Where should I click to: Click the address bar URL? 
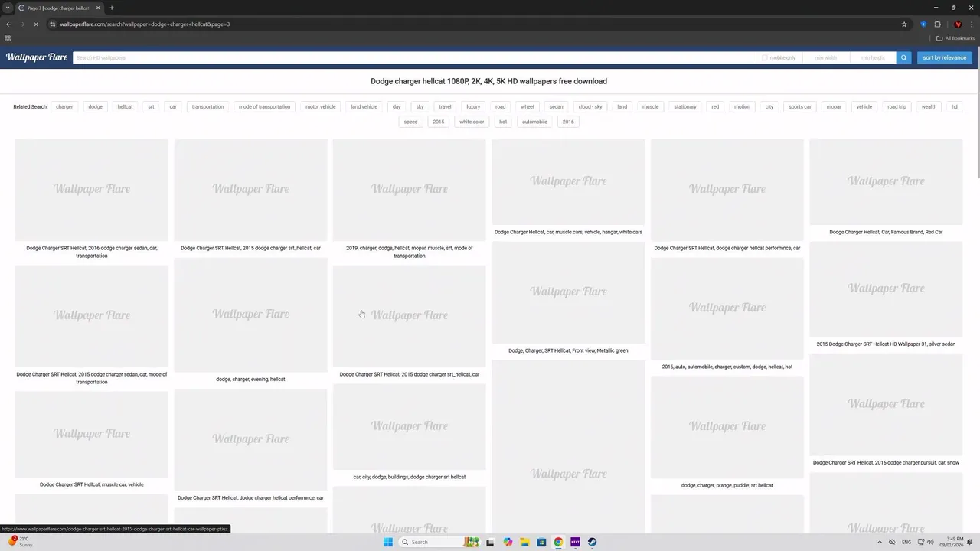click(145, 24)
